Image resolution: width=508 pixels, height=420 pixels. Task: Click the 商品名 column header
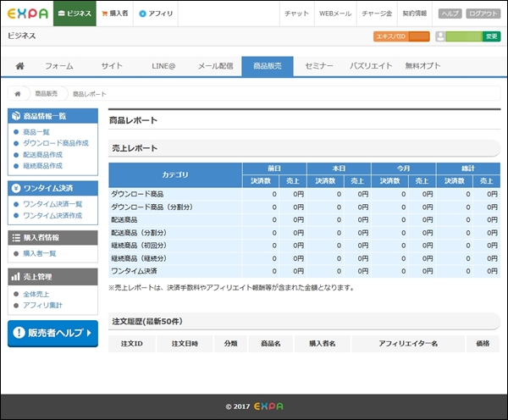point(271,344)
